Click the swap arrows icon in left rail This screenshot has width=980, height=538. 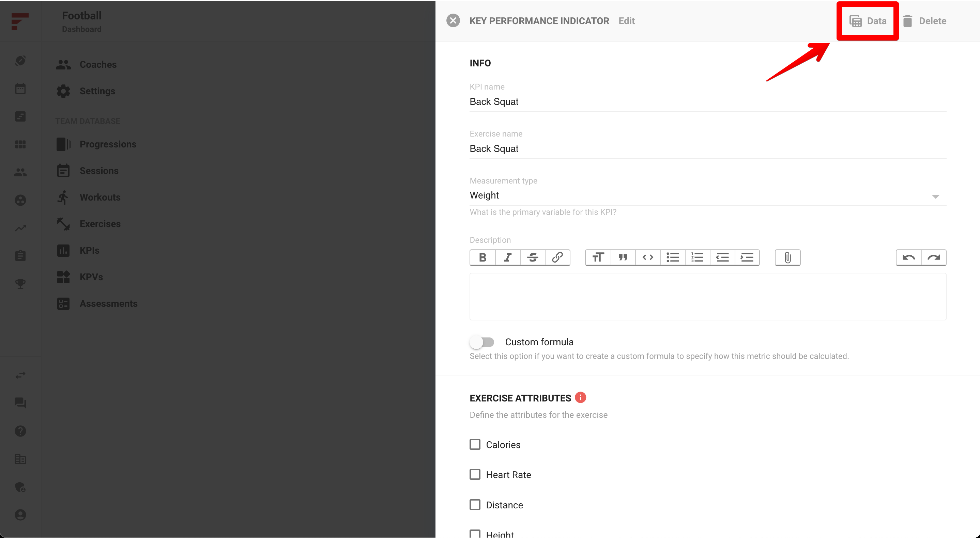pyautogui.click(x=20, y=375)
